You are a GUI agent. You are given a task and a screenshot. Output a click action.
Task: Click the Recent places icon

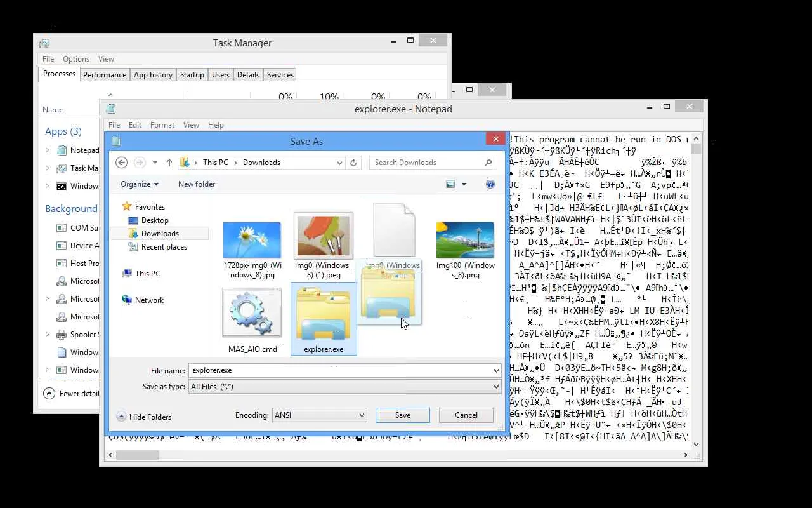click(x=133, y=247)
